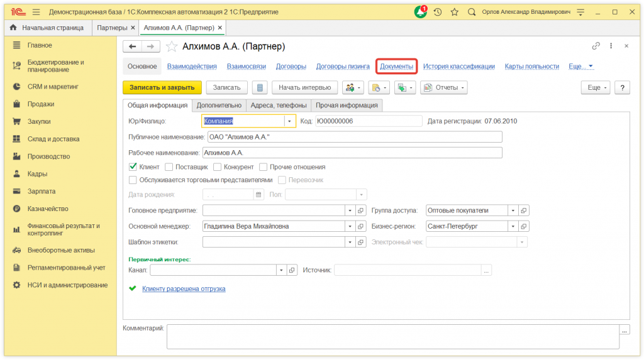Open Главное section in sidebar
Image resolution: width=644 pixels, height=360 pixels.
click(x=40, y=45)
